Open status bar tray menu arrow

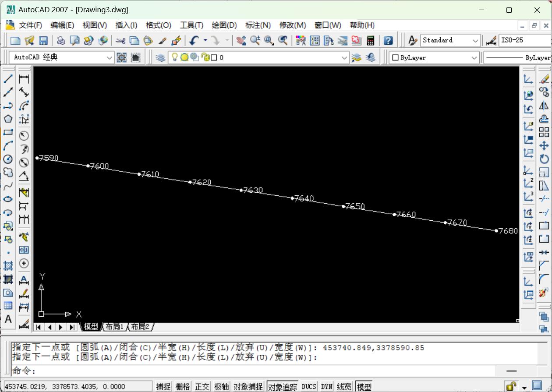tap(524, 387)
